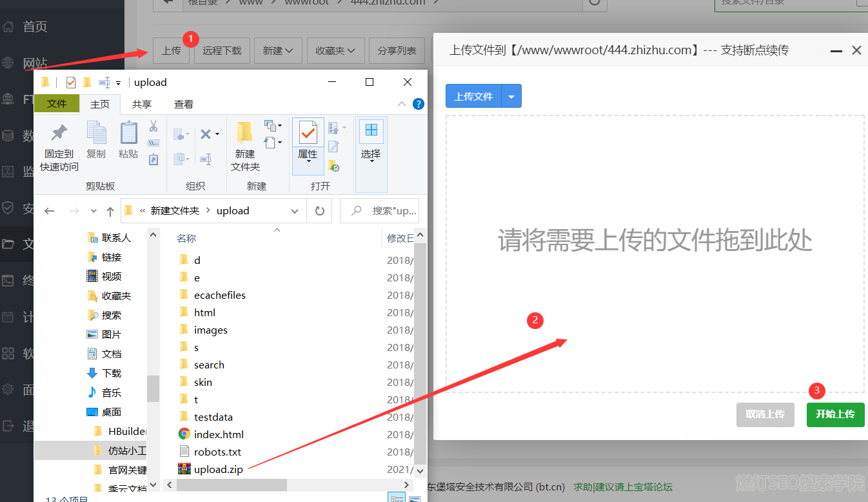Click the Cut scissors icon in ribbon
The width and height of the screenshot is (868, 502).
(x=153, y=126)
